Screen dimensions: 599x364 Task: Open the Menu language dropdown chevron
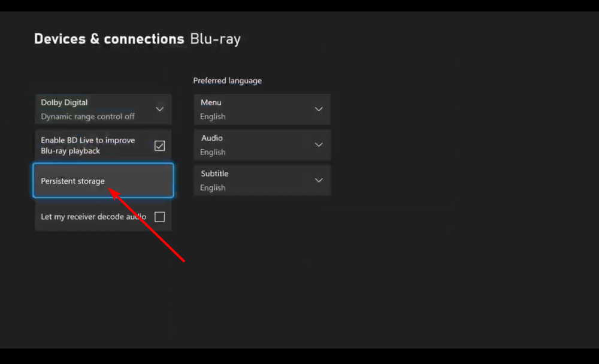pyautogui.click(x=319, y=109)
